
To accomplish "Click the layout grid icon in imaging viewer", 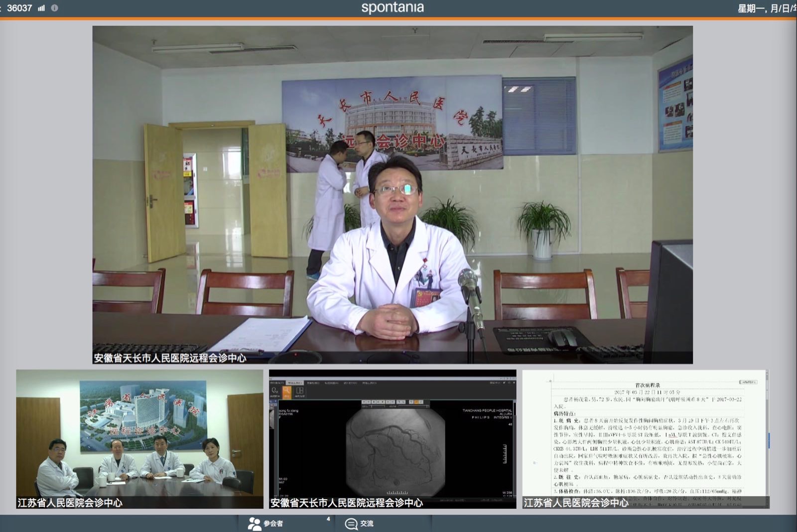I will coord(300,392).
